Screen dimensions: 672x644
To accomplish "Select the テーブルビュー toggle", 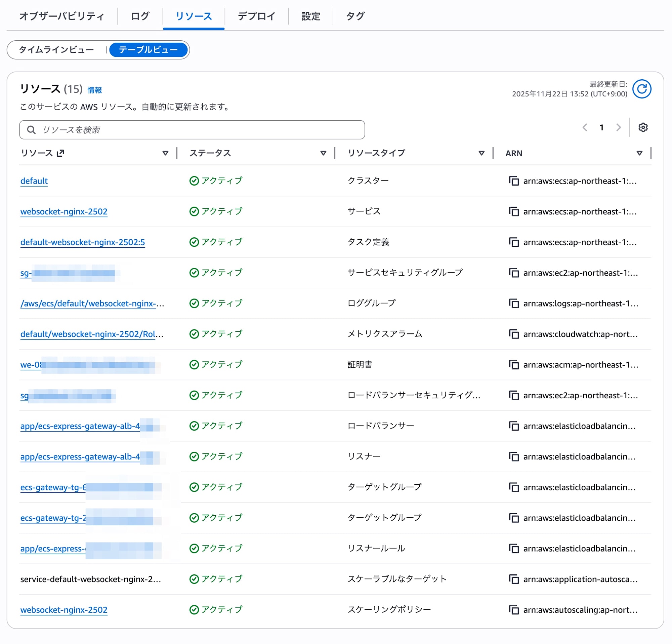I will point(148,49).
